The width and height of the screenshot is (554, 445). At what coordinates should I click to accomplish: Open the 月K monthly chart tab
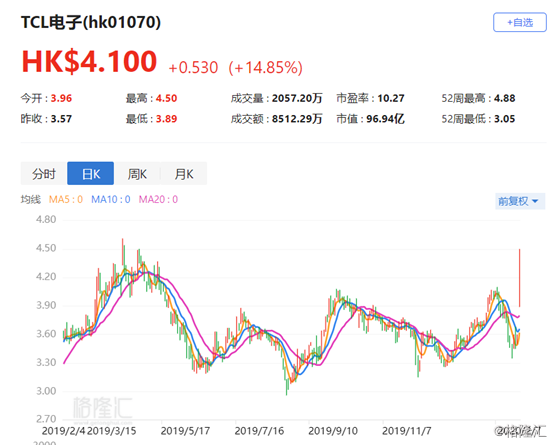click(184, 174)
